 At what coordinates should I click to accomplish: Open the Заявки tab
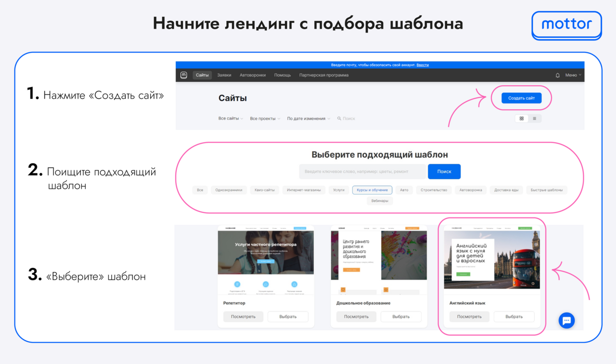click(x=224, y=75)
